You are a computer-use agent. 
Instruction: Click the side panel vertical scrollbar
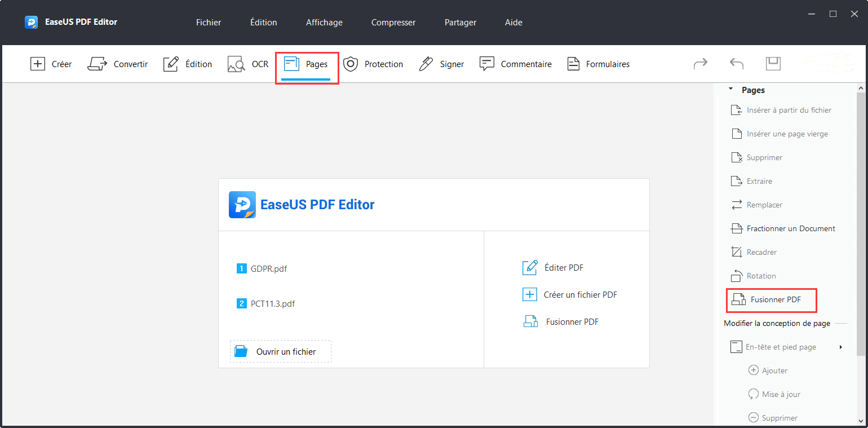tap(861, 226)
